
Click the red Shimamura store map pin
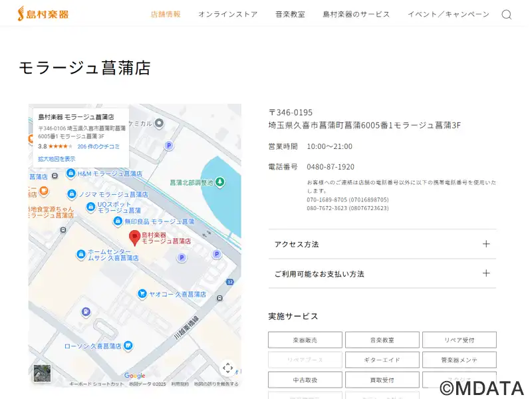pos(134,236)
